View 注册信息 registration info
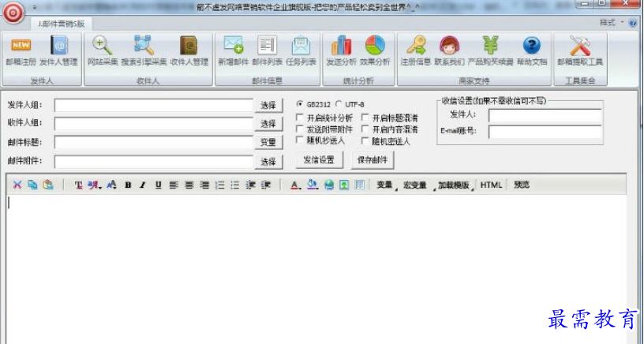The image size is (644, 344). [x=416, y=51]
